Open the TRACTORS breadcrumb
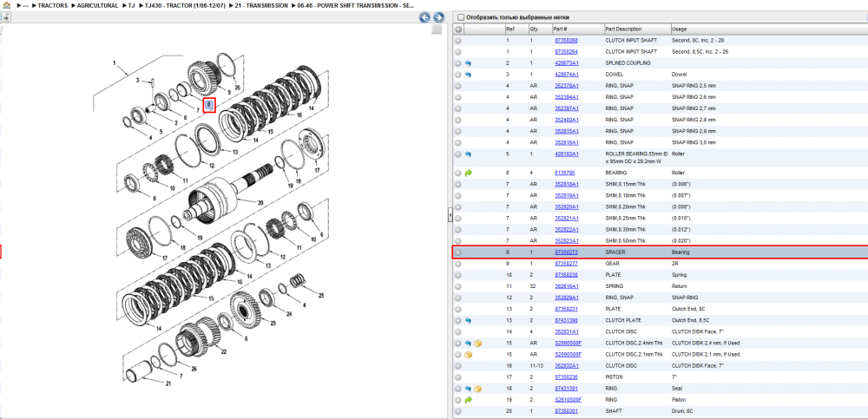The width and height of the screenshot is (868, 419). 53,5
